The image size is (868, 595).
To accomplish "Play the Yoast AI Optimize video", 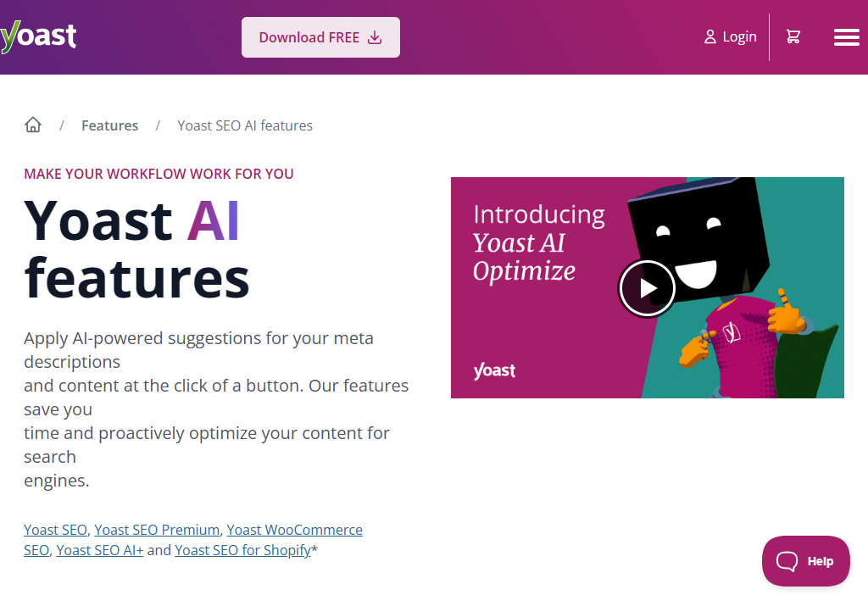I will [x=647, y=288].
